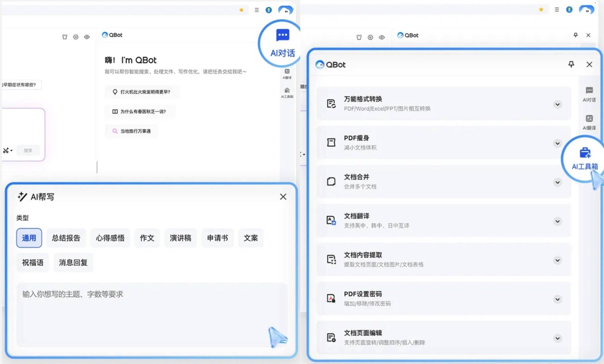Switch to AI翻译 tab in right sidebar
The image size is (604, 364).
589,122
